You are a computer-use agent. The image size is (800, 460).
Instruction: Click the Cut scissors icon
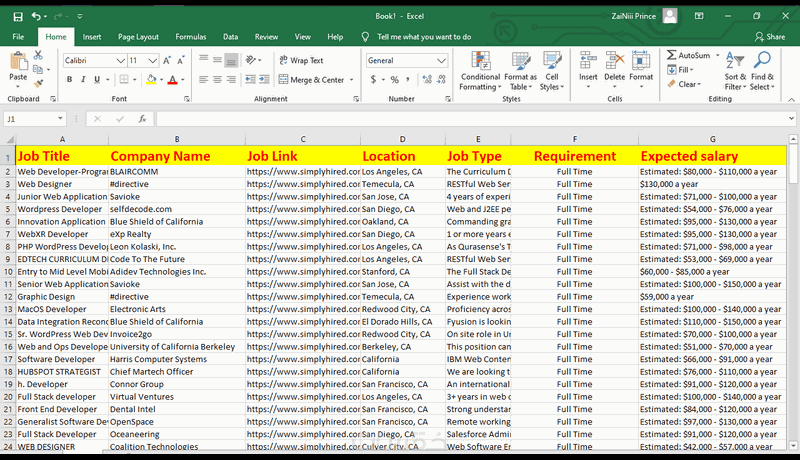pyautogui.click(x=39, y=56)
